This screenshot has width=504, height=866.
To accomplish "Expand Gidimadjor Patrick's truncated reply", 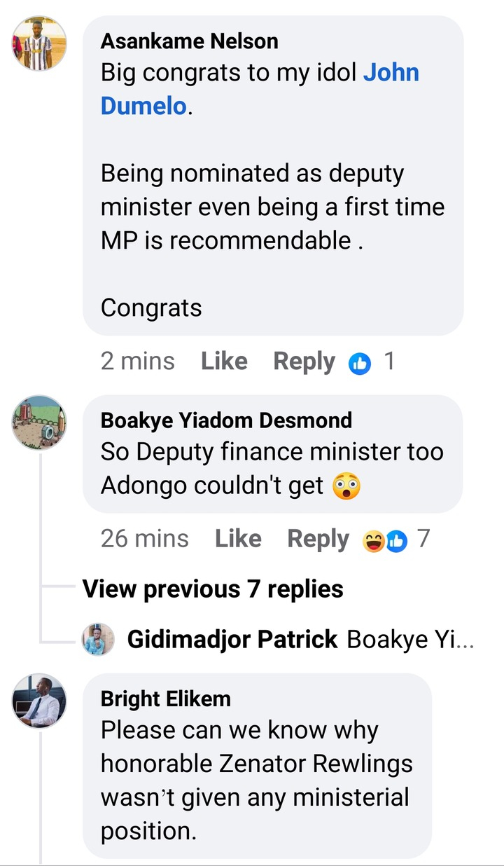I will 411,639.
